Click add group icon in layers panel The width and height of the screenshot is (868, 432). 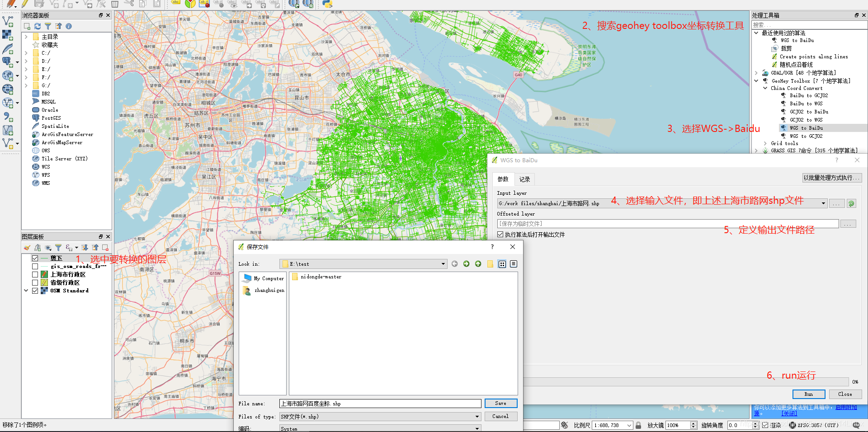pyautogui.click(x=38, y=248)
